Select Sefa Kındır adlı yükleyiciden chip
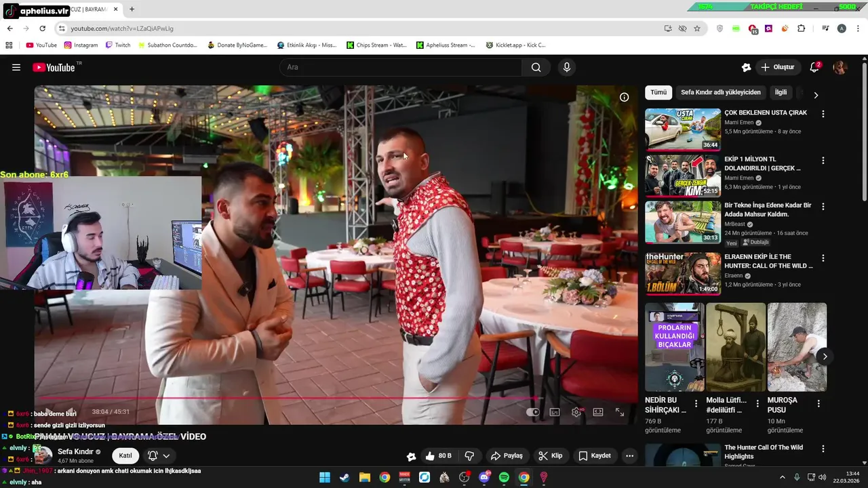The width and height of the screenshot is (868, 488). 721,92
